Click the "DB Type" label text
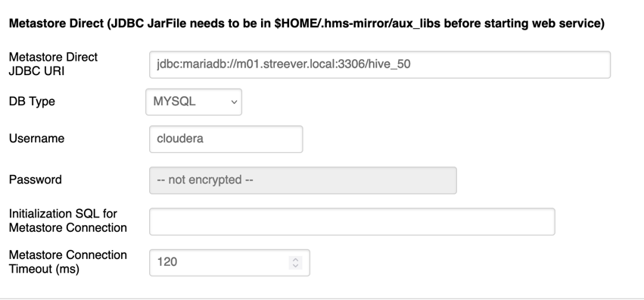This screenshot has width=644, height=300. [x=32, y=102]
